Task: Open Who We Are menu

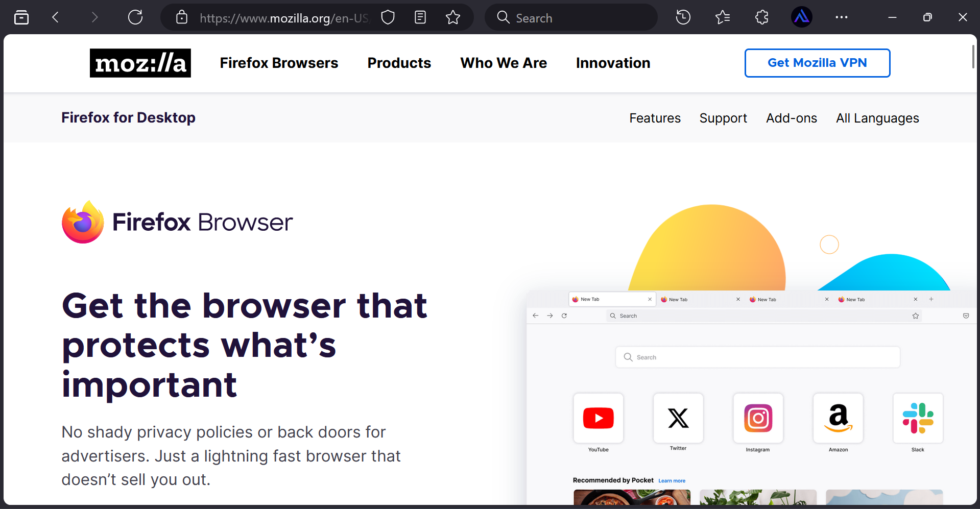Action: (x=504, y=63)
